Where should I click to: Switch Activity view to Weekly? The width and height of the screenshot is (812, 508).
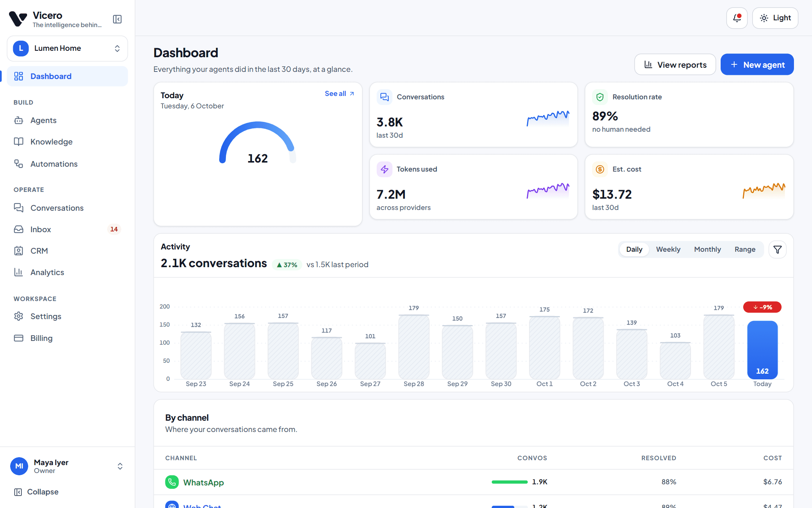tap(668, 249)
